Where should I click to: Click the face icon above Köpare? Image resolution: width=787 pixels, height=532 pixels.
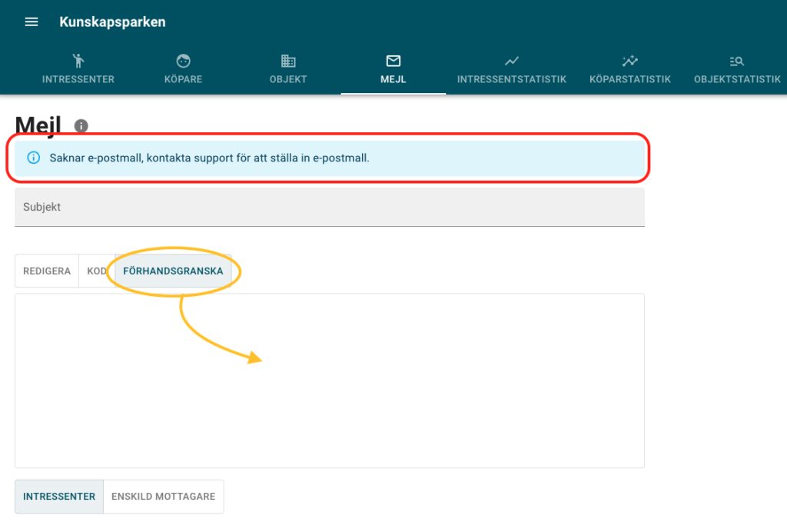coord(183,62)
